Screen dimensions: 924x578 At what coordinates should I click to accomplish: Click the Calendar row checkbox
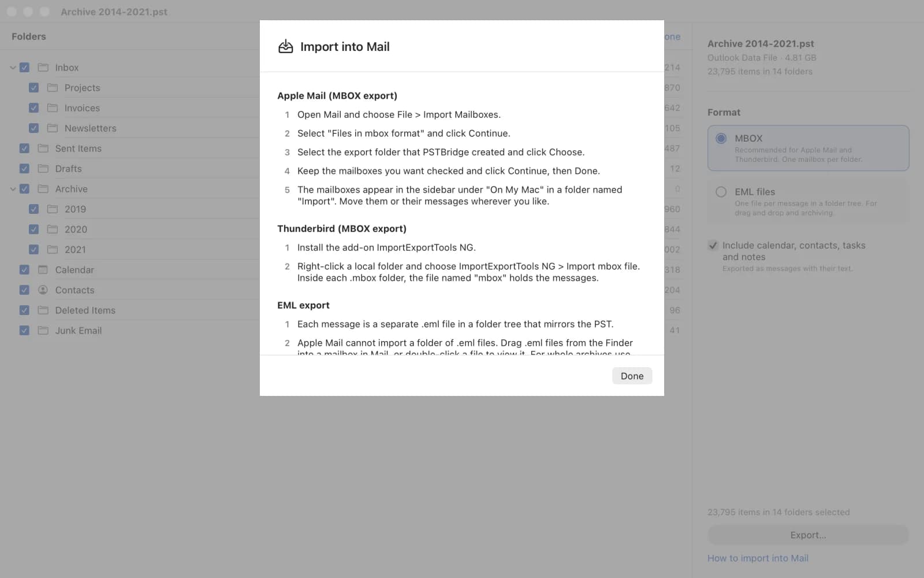(x=24, y=269)
